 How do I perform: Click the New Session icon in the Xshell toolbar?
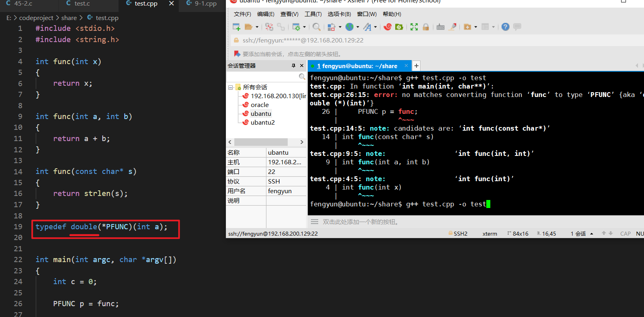tap(236, 27)
